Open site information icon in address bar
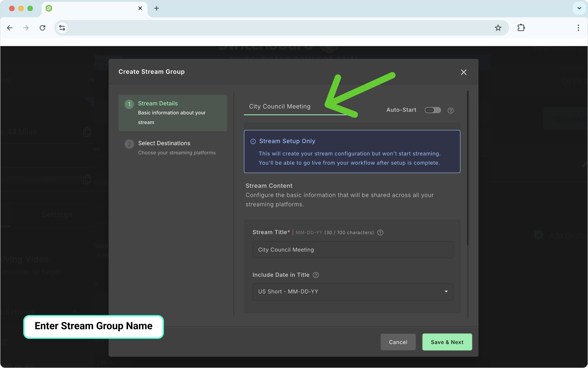Image resolution: width=588 pixels, height=368 pixels. 62,28
